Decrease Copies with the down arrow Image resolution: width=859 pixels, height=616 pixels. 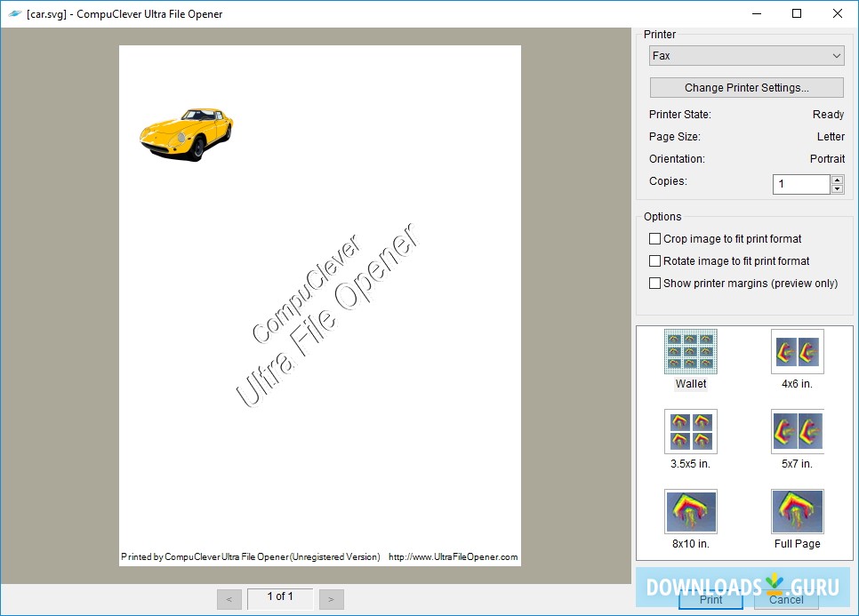pos(836,188)
